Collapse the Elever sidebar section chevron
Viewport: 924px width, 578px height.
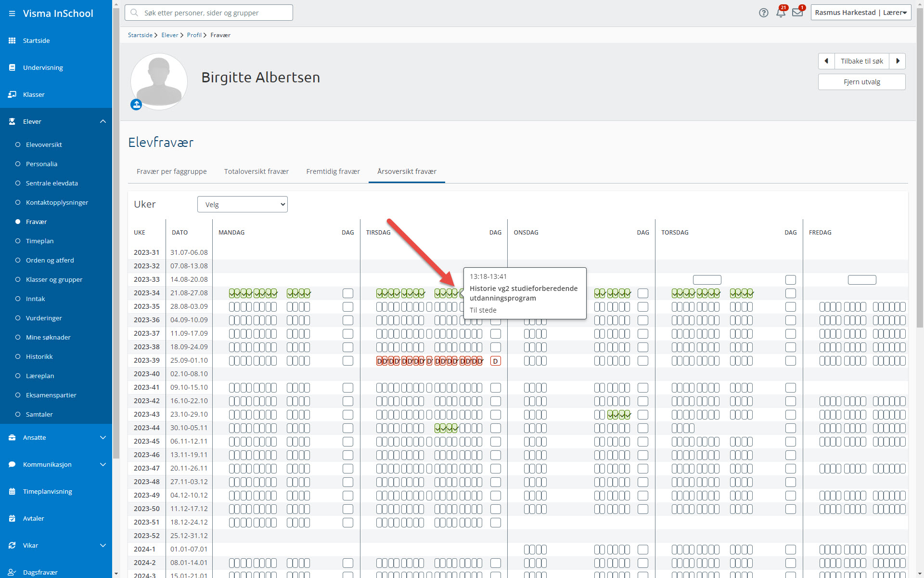pos(103,121)
